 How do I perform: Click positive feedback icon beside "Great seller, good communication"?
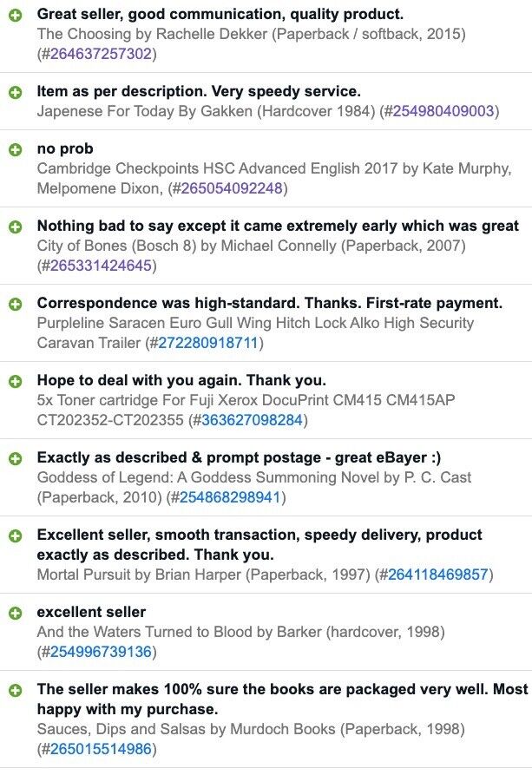16,16
